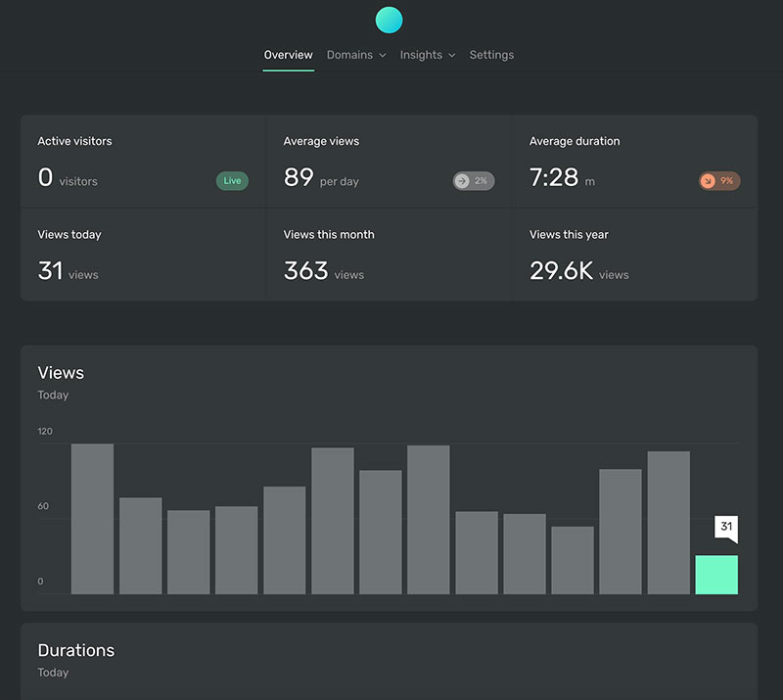Click the teal circular logo icon
The height and width of the screenshot is (700, 783).
click(389, 20)
